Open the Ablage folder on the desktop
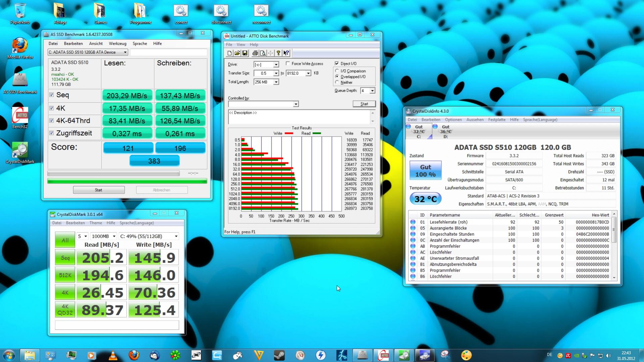The width and height of the screenshot is (644, 362). coord(60,14)
